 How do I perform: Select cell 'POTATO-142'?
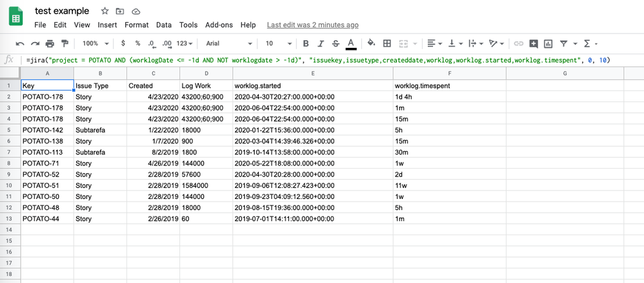point(47,130)
